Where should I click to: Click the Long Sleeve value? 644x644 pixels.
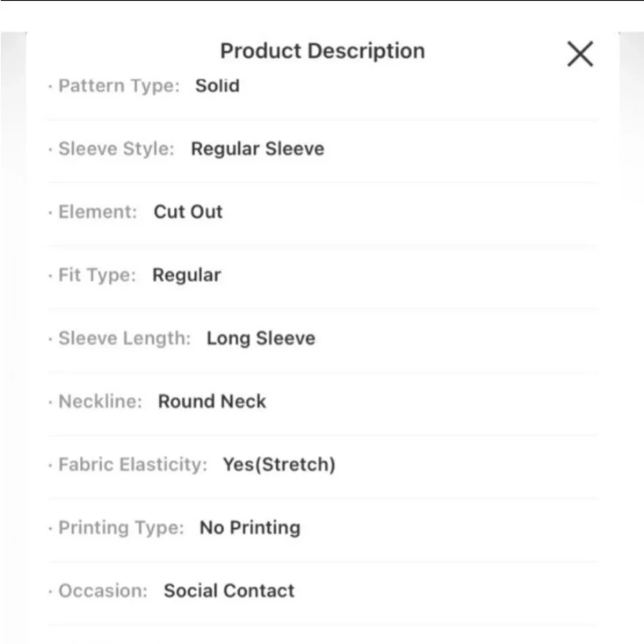pos(261,338)
